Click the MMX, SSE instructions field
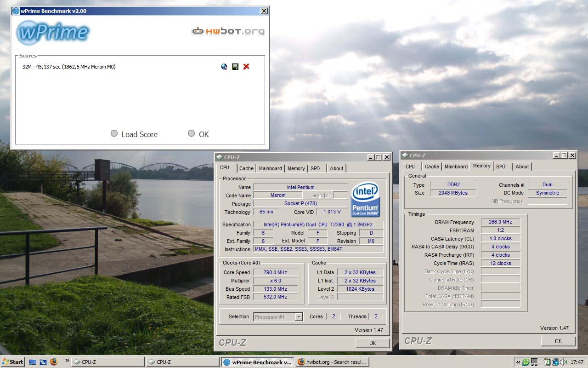This screenshot has width=588, height=368. pos(318,249)
